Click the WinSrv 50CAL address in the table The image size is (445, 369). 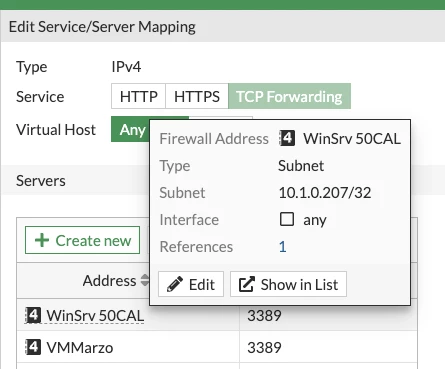[x=95, y=316]
